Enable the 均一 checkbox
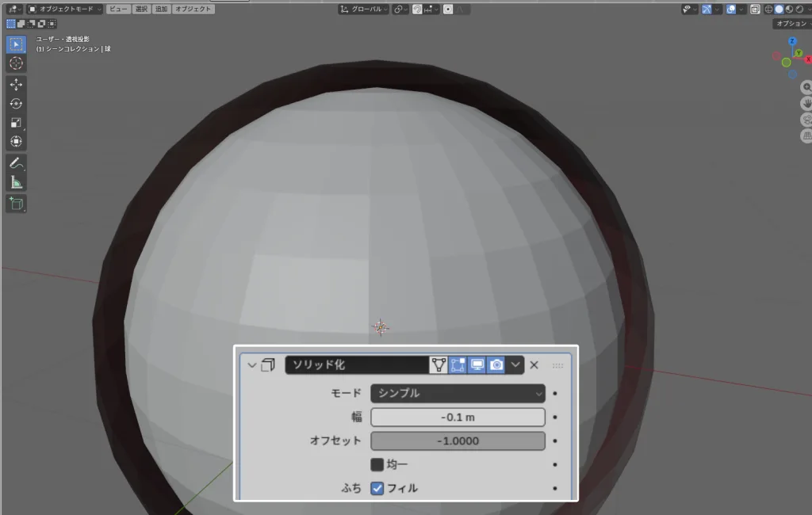 pos(377,464)
